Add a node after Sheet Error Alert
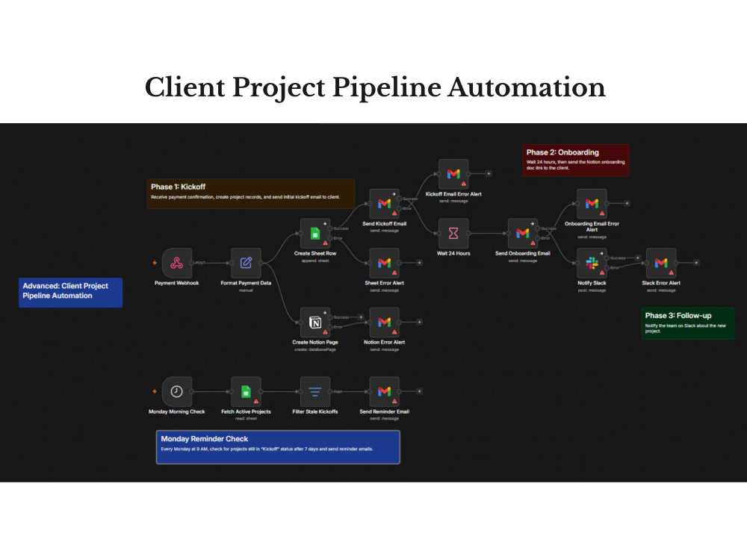Image resolution: width=747 pixels, height=560 pixels. tap(419, 263)
